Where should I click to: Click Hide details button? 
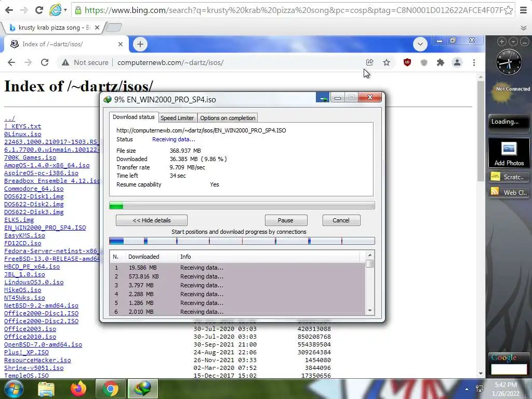(x=151, y=220)
